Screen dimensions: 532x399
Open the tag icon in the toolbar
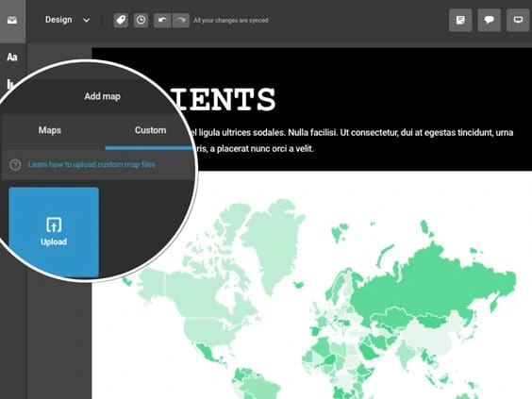pyautogui.click(x=121, y=21)
